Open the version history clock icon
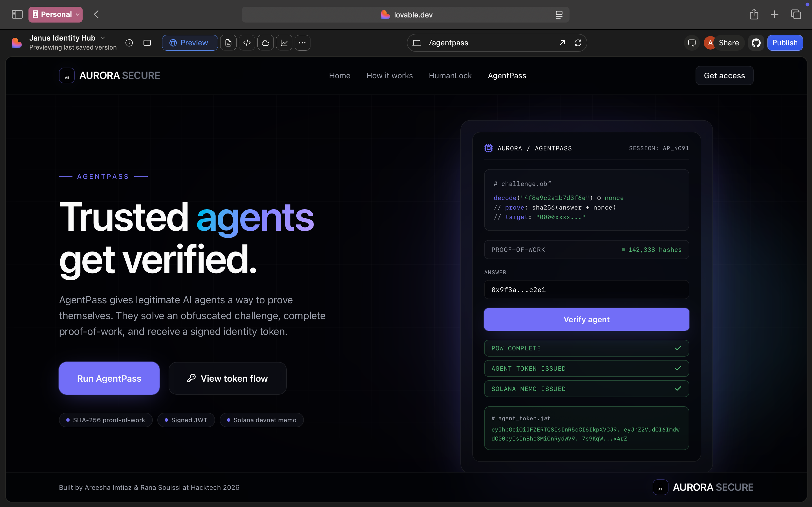812x507 pixels. [x=129, y=43]
